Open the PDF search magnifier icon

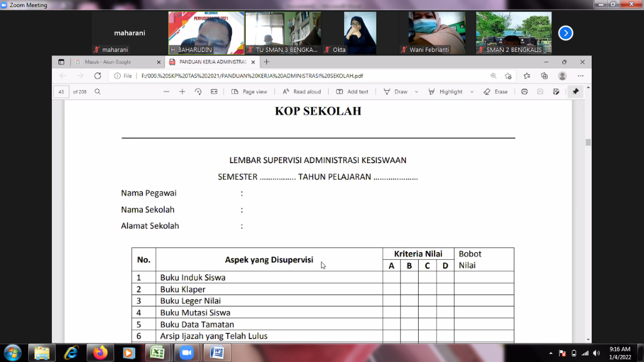(x=98, y=92)
